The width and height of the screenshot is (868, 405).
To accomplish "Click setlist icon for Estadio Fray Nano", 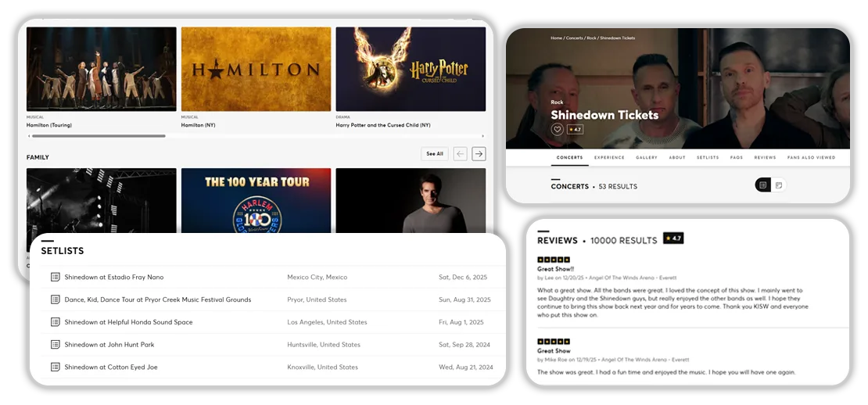I will pyautogui.click(x=55, y=277).
